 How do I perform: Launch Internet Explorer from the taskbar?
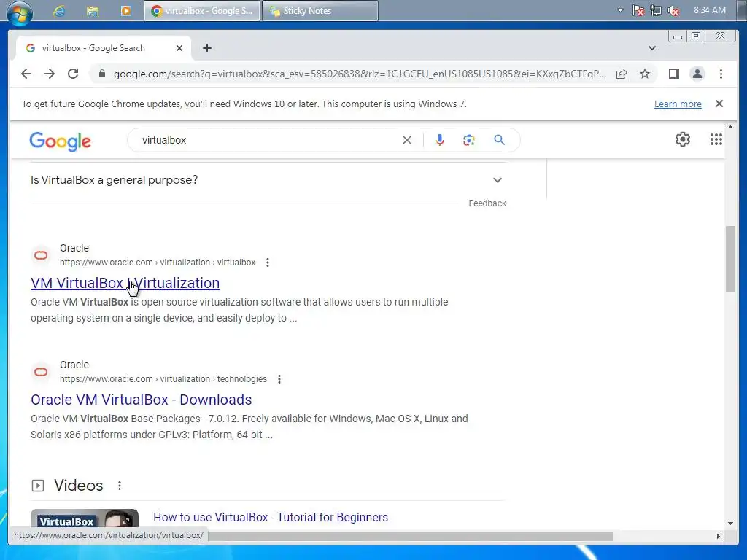click(59, 11)
